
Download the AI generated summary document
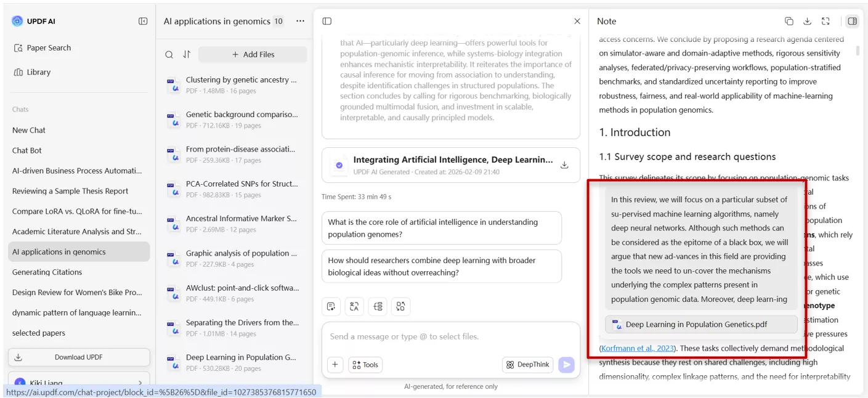click(x=564, y=164)
